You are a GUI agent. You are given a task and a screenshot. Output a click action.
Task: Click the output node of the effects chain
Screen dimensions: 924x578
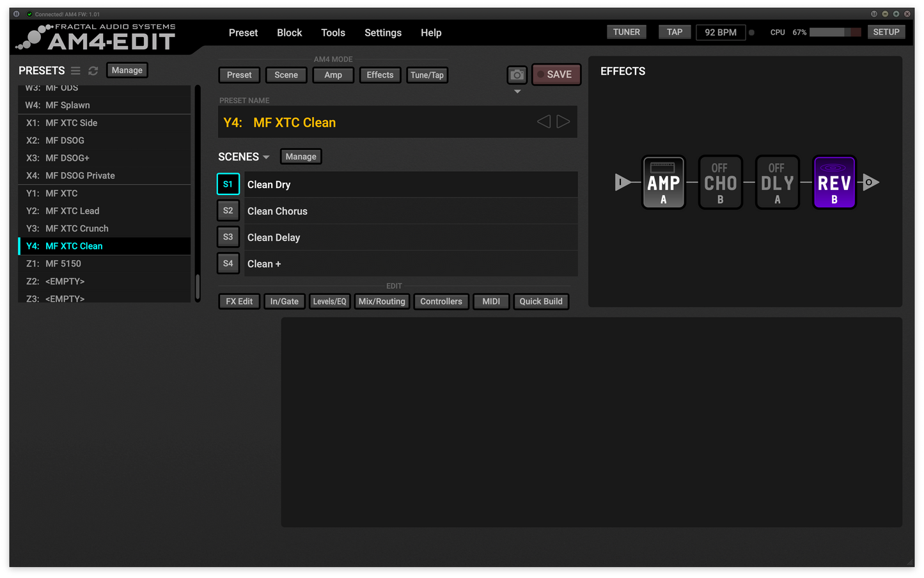(870, 182)
